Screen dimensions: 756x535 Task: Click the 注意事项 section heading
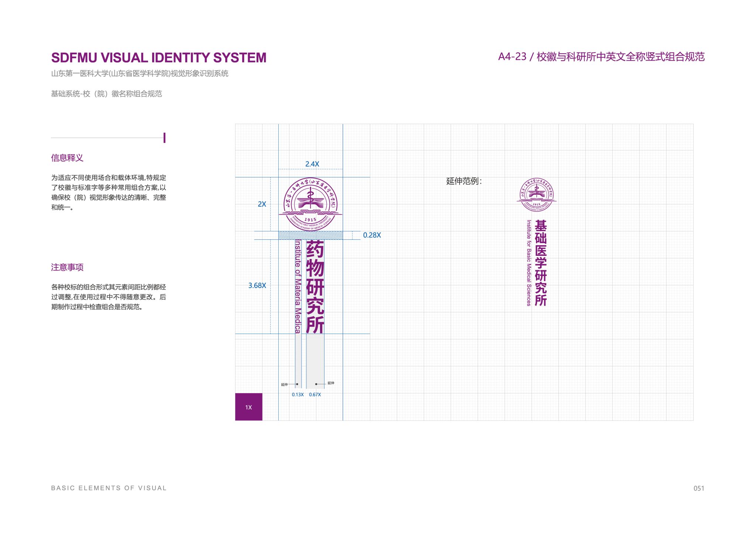click(67, 267)
